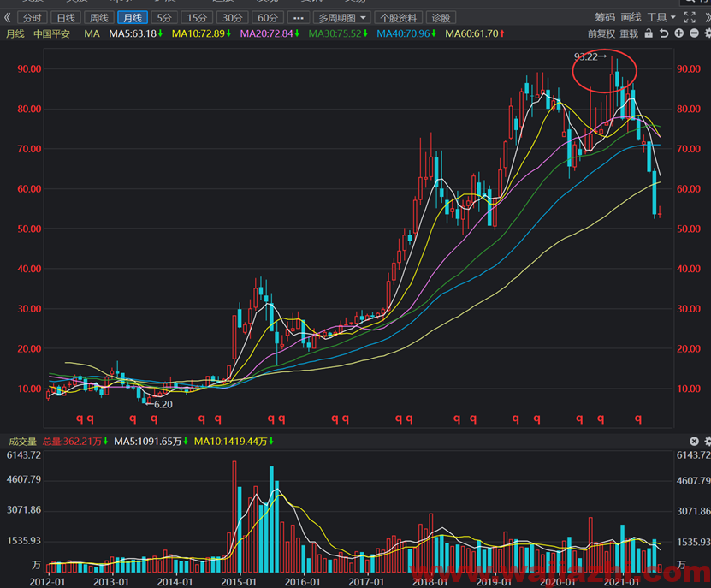Open the 诊股 stock diagnosis
Viewport: 711px width, 588px height.
tap(441, 18)
